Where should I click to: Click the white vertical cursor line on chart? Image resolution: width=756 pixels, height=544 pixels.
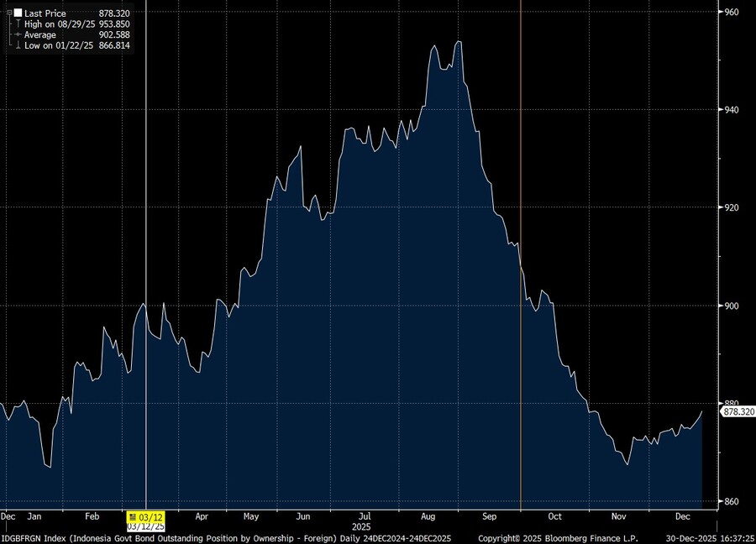(x=146, y=210)
